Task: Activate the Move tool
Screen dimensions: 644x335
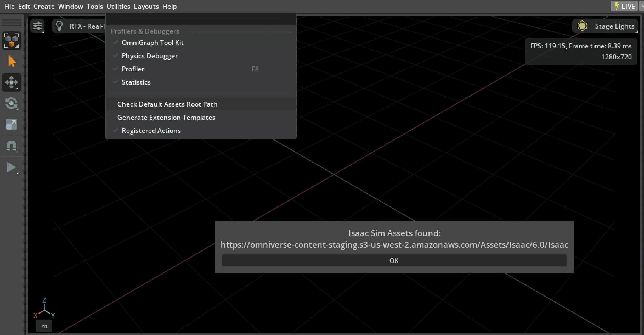Action: coord(12,82)
